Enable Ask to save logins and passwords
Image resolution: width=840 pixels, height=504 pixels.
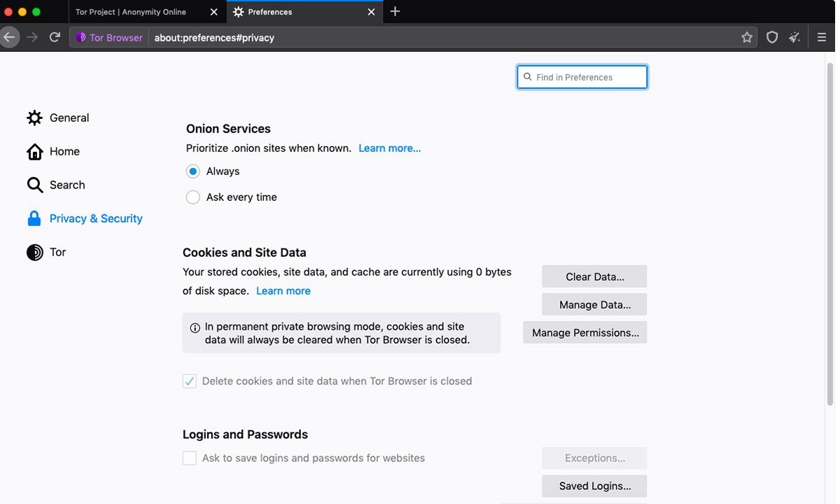(190, 458)
